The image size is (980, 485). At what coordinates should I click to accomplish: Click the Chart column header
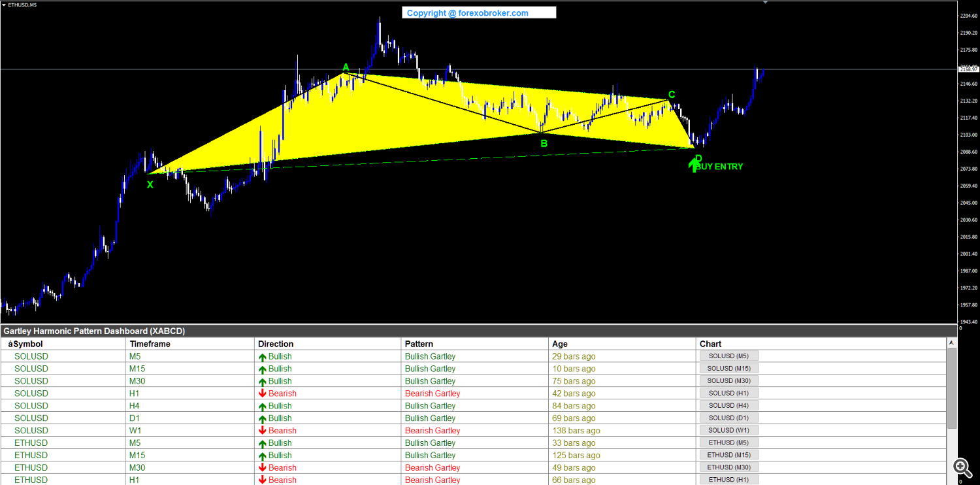(x=822, y=344)
